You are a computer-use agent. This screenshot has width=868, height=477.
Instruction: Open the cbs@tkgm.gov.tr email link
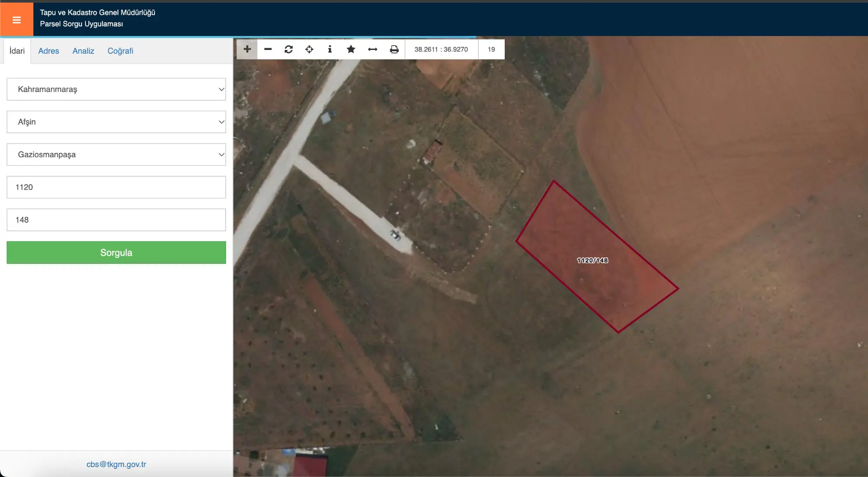[116, 464]
